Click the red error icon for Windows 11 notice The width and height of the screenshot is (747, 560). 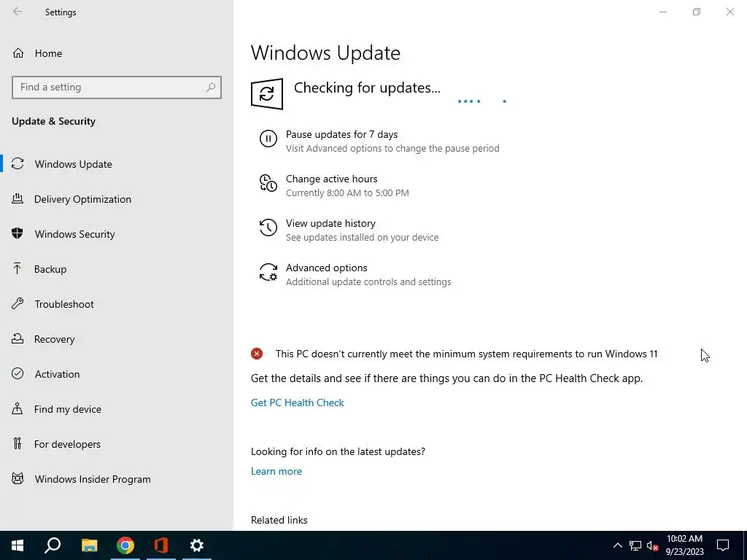pos(257,354)
